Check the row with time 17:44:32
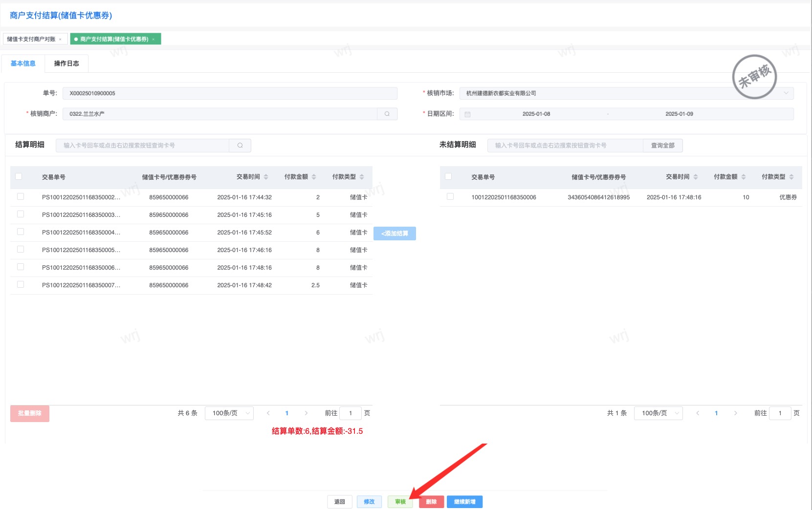This screenshot has width=812, height=510. click(21, 196)
